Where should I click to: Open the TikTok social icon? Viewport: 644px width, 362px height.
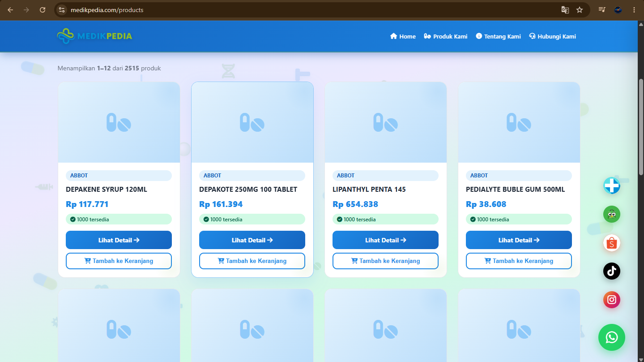point(612,271)
